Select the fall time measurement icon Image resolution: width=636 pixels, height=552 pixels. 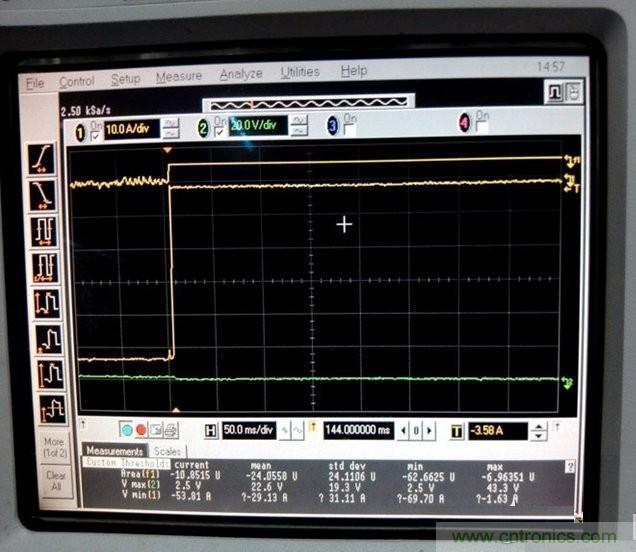pyautogui.click(x=42, y=194)
